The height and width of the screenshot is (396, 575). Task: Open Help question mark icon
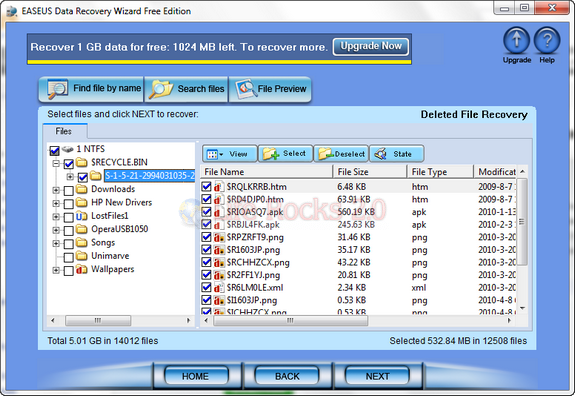[x=547, y=40]
